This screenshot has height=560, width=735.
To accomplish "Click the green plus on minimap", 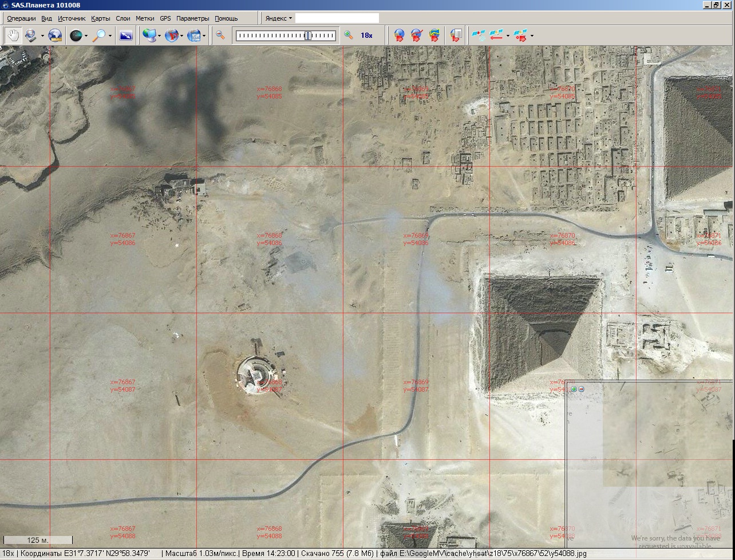I will [x=574, y=389].
